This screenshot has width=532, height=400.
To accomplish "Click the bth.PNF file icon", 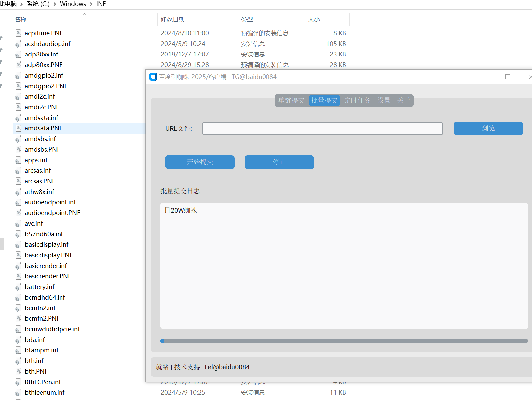I will pos(19,371).
